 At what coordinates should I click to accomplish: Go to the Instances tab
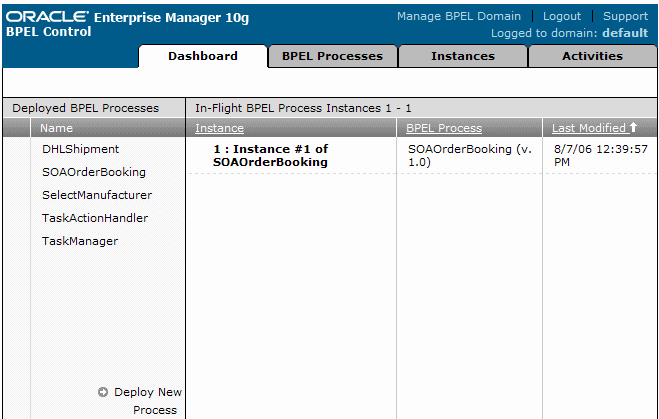(463, 56)
